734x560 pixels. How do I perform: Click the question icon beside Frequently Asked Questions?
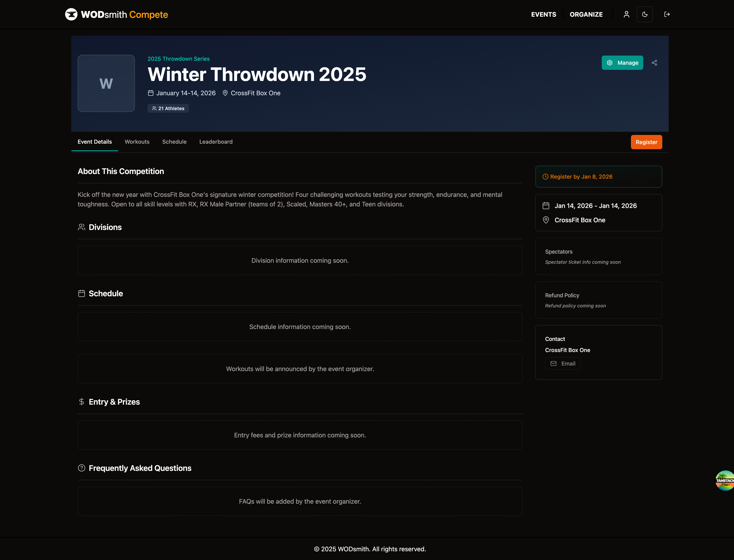81,468
